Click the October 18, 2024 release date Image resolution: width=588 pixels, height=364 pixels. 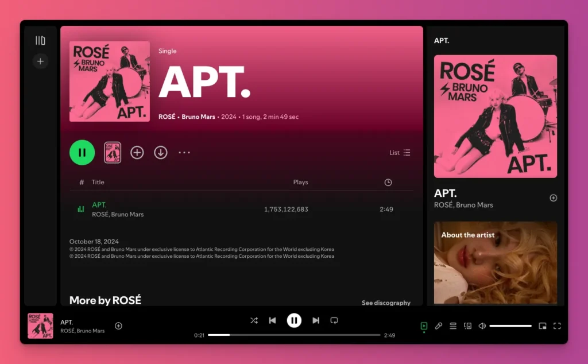click(94, 241)
